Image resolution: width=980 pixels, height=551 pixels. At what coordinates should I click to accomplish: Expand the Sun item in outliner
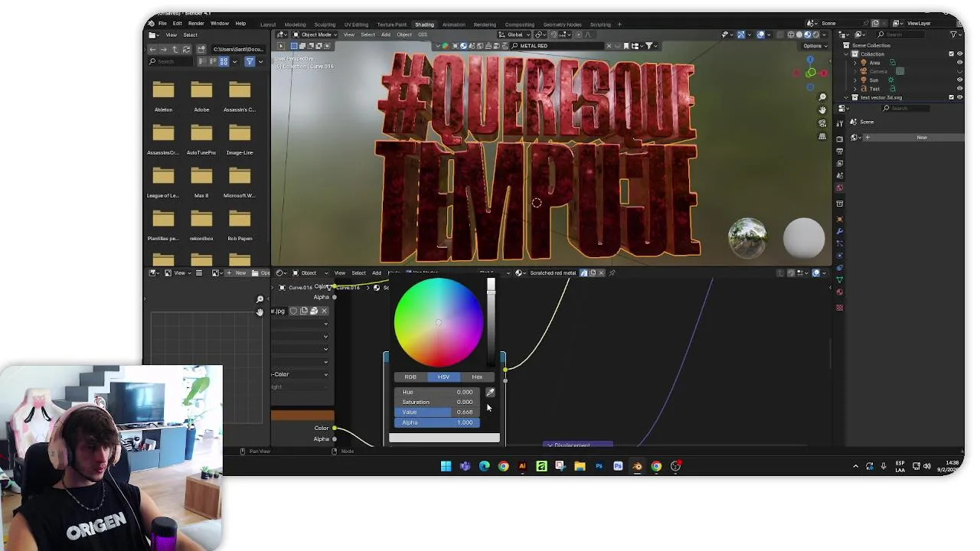855,80
